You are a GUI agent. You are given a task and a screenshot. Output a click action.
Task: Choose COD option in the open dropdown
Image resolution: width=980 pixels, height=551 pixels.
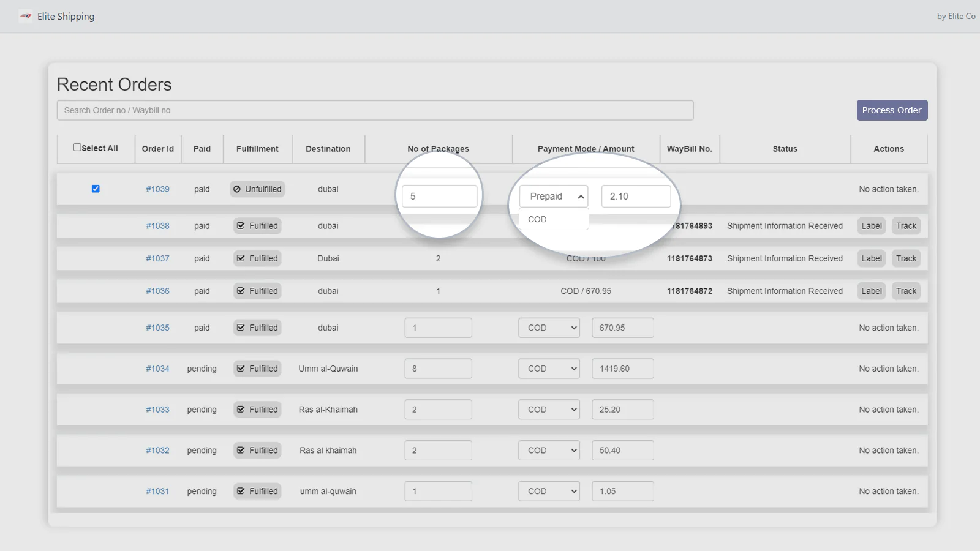coord(538,219)
